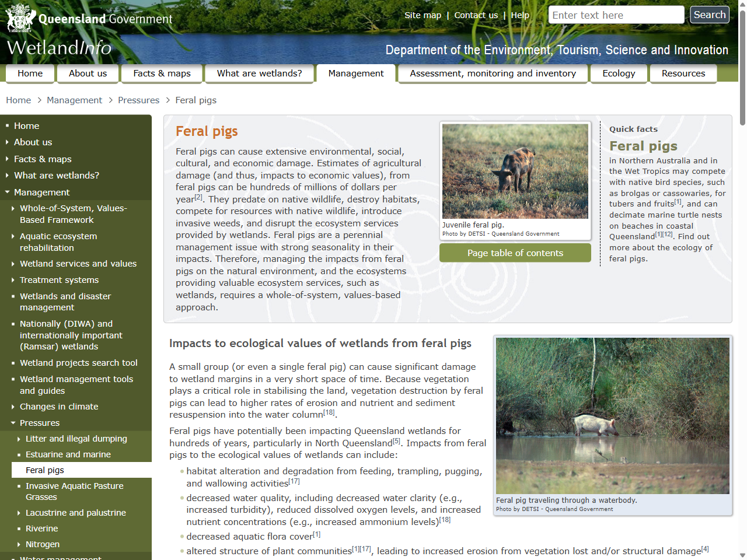
Task: Go to Pressures via the breadcrumb
Action: point(139,100)
